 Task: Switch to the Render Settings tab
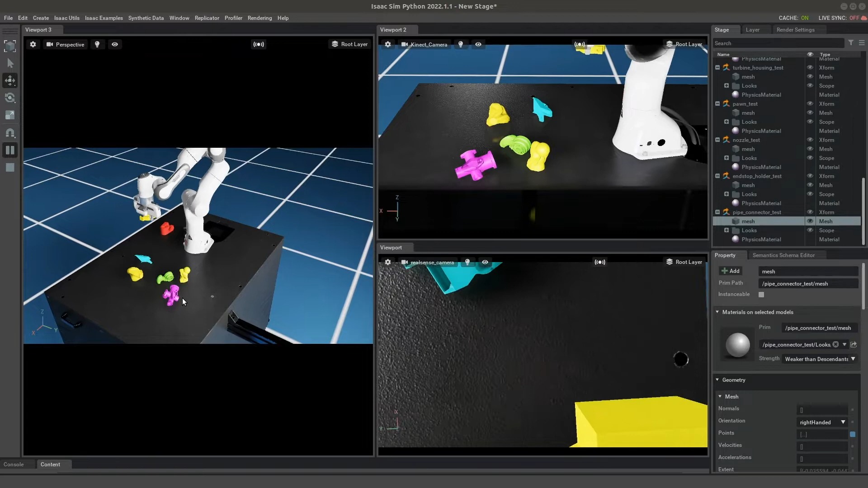[x=795, y=30]
